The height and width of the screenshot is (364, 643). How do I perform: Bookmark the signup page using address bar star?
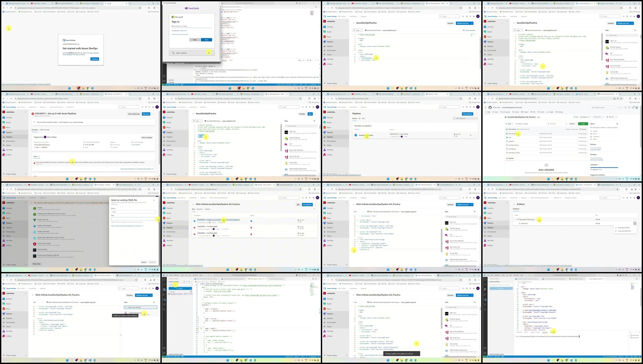140,8
